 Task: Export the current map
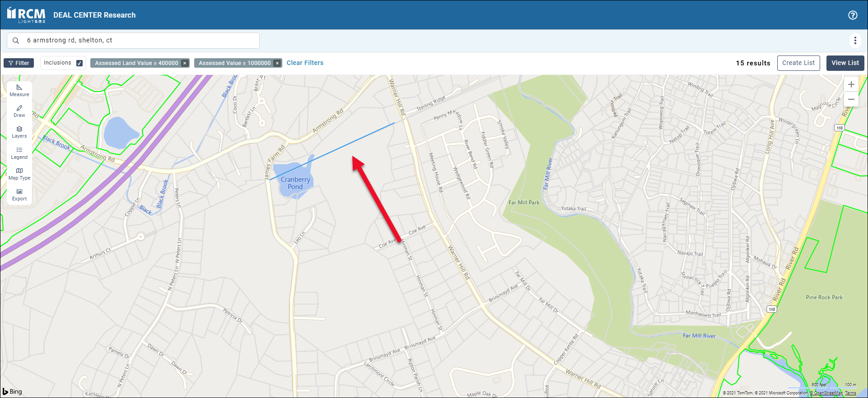point(19,194)
